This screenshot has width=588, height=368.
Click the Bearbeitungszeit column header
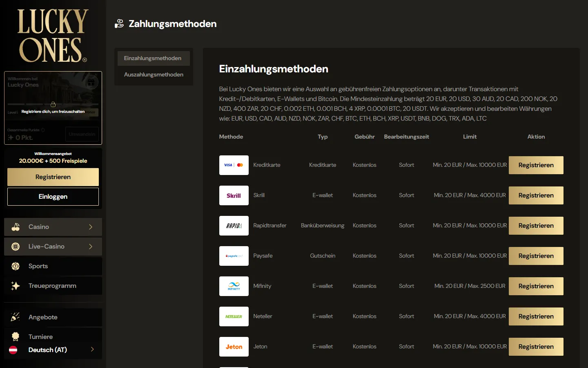point(406,137)
